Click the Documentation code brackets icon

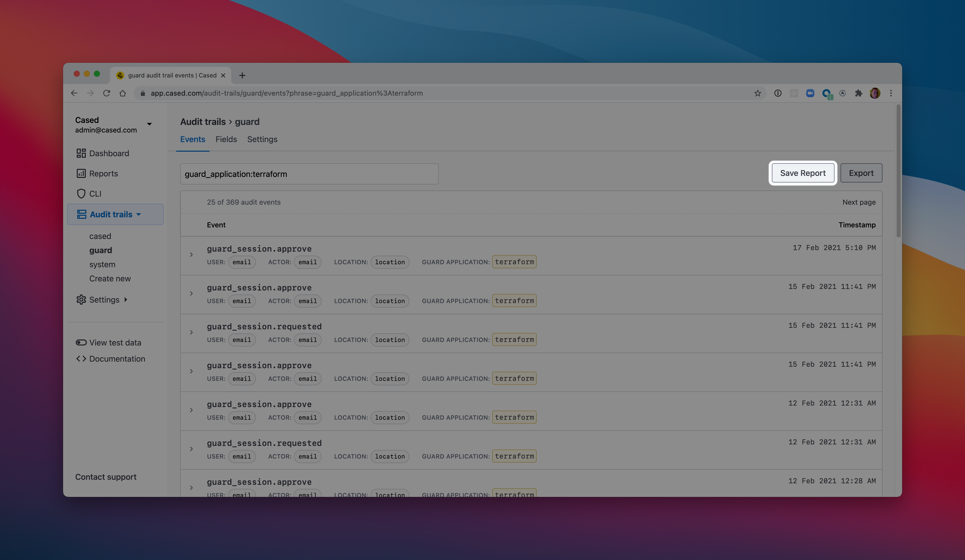point(81,359)
